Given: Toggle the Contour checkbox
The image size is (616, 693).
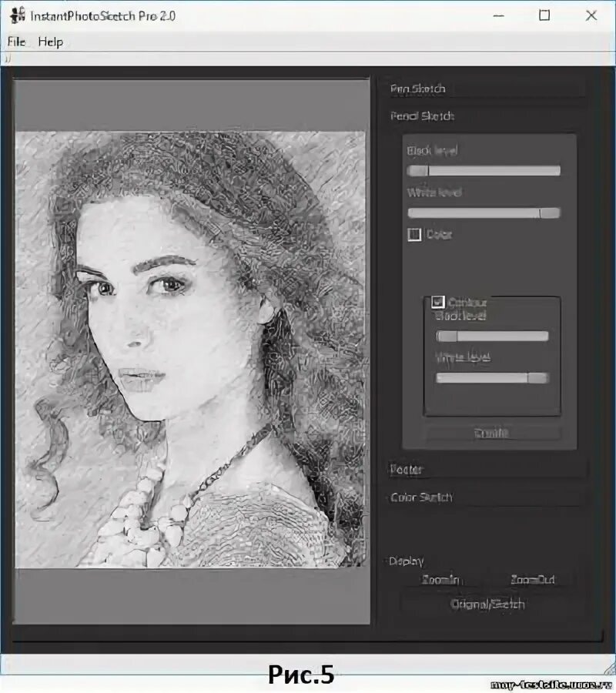Looking at the screenshot, I should pos(437,303).
